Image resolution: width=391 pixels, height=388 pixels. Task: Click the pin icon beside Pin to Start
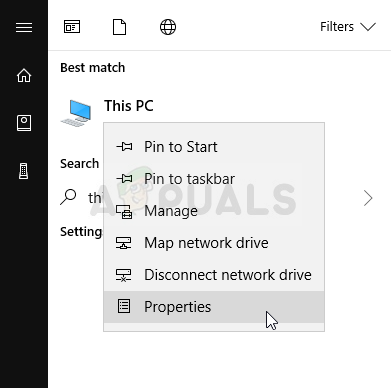124,146
